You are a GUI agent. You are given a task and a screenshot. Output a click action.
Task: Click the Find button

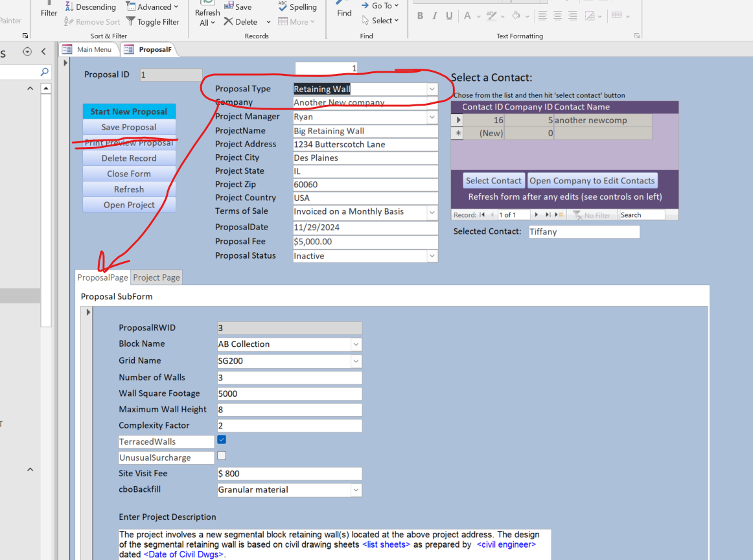344,10
